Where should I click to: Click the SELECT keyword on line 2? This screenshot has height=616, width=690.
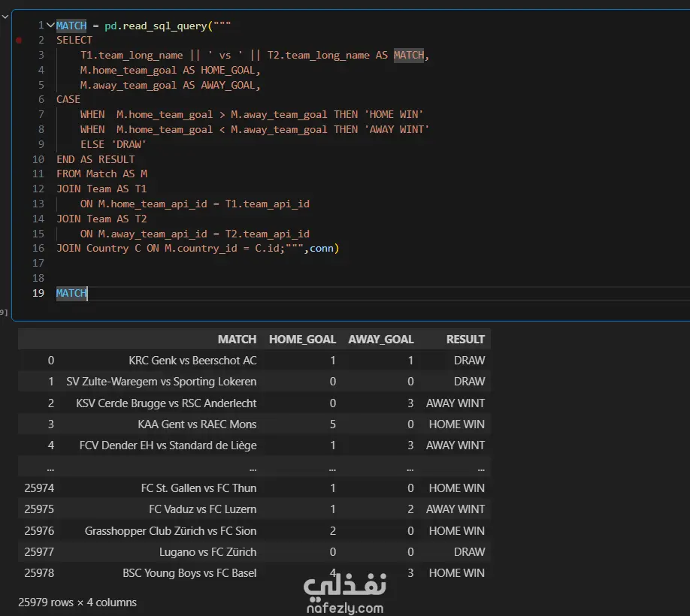click(x=74, y=40)
